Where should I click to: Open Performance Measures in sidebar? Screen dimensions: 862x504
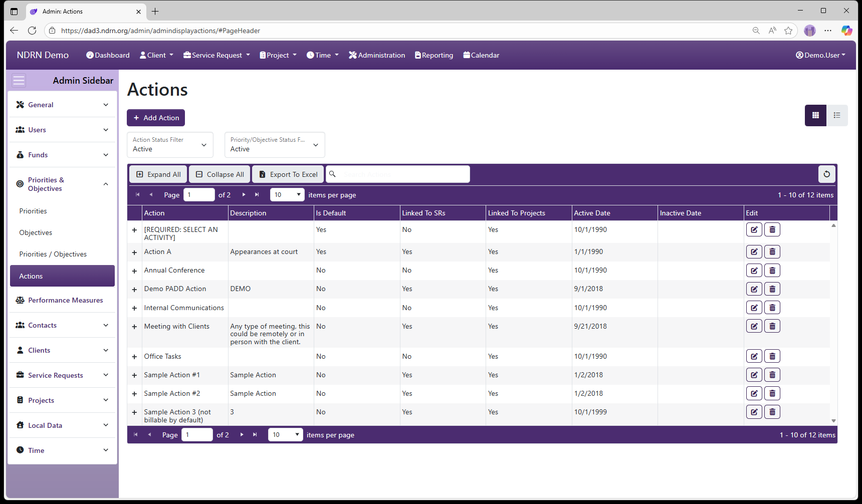pyautogui.click(x=63, y=300)
